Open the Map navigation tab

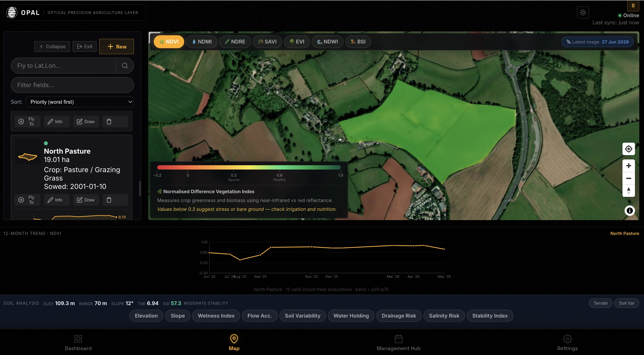coord(234,343)
